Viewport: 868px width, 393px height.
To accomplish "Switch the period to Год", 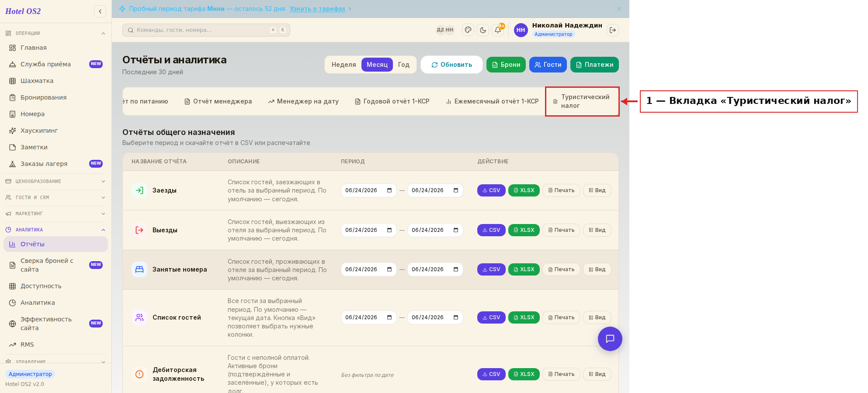I will point(404,65).
